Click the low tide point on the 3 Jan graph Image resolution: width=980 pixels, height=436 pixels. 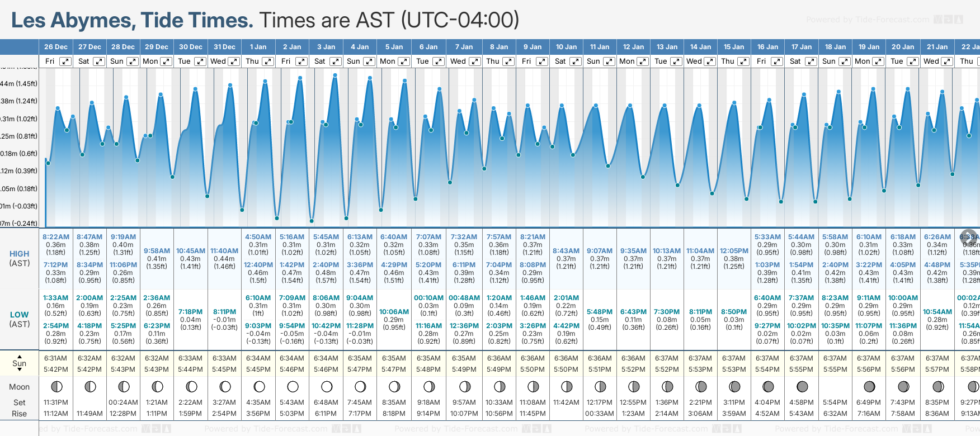pos(312,221)
